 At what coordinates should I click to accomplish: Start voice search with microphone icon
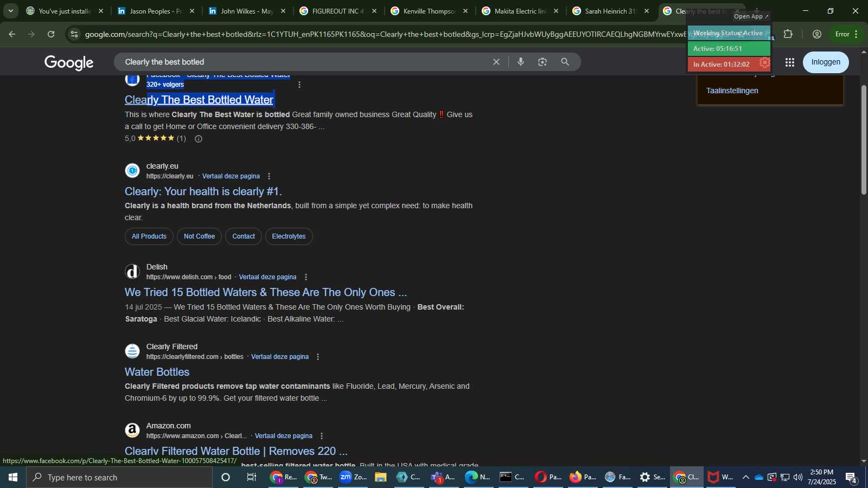[521, 62]
